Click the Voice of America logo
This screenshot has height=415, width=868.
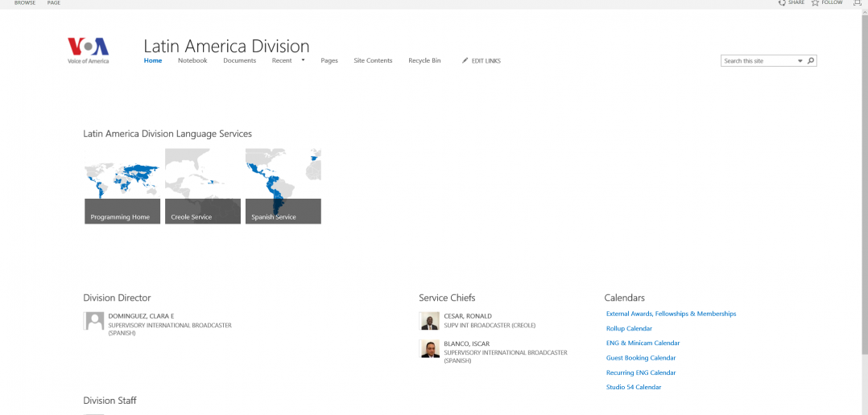point(88,51)
